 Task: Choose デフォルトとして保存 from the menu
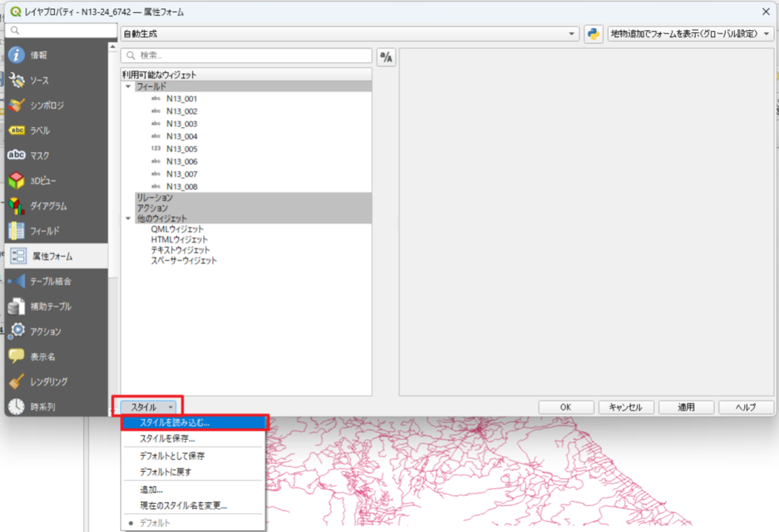(172, 455)
